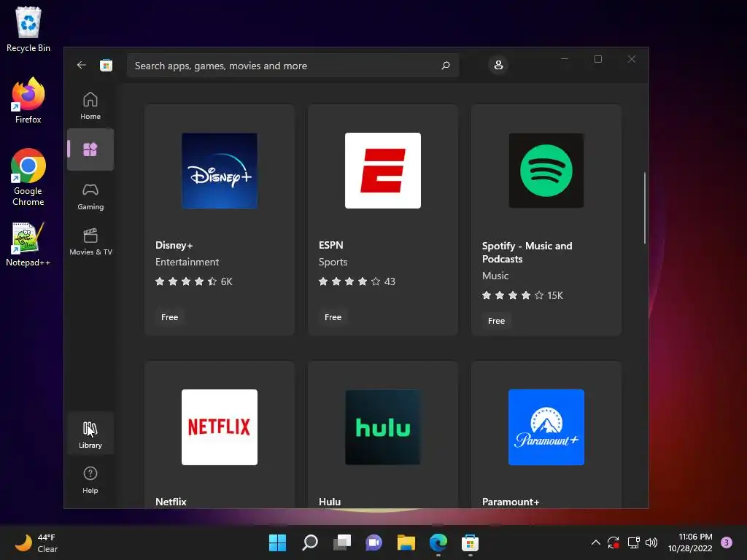Open the Movies & TV section
Image resolution: width=747 pixels, height=560 pixels.
pyautogui.click(x=90, y=242)
